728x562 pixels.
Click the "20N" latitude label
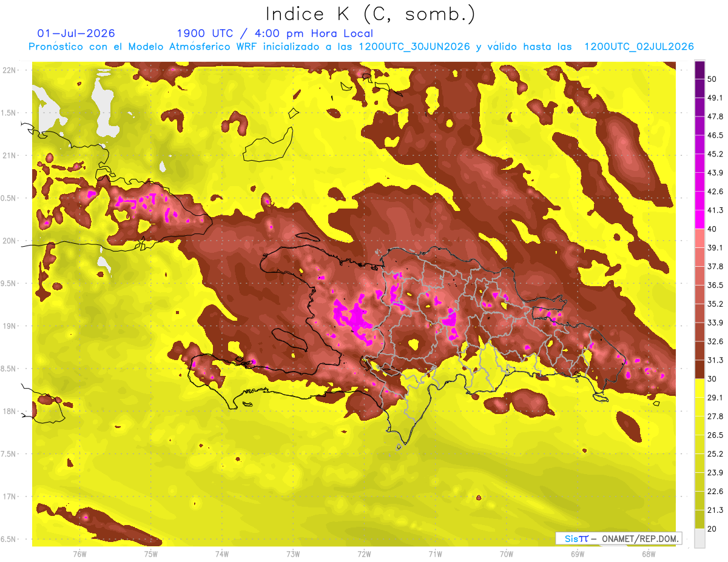point(9,241)
